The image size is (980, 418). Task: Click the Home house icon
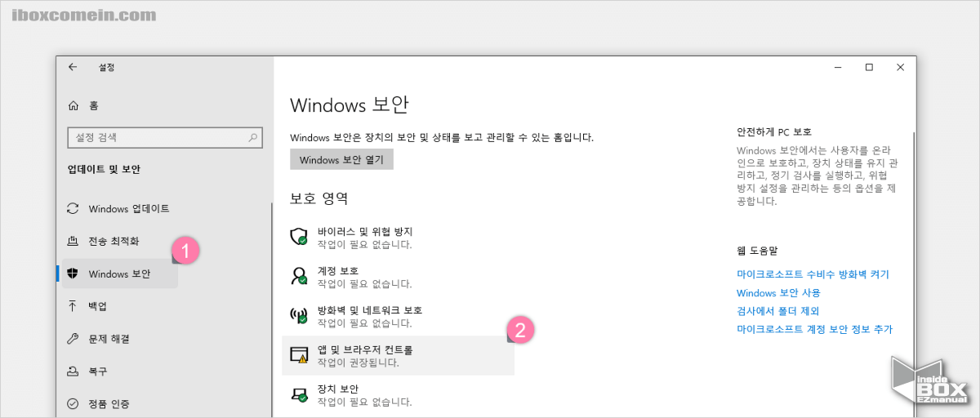(x=73, y=105)
